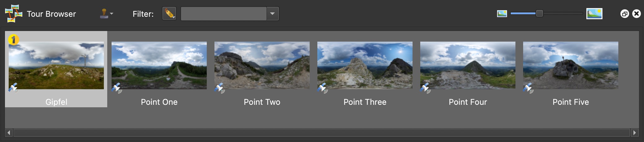Expand the Filter combo box arrow
Image resolution: width=644 pixels, height=142 pixels.
[272, 14]
